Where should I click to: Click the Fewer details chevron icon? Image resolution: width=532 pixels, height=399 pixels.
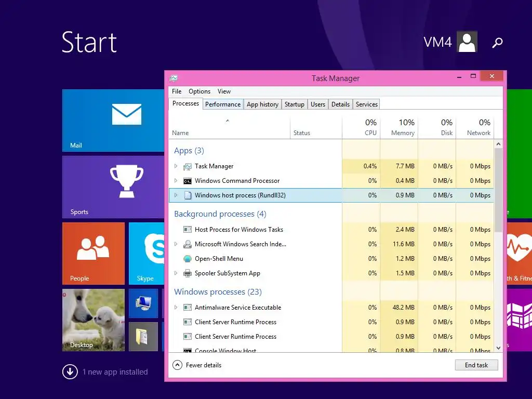(178, 365)
